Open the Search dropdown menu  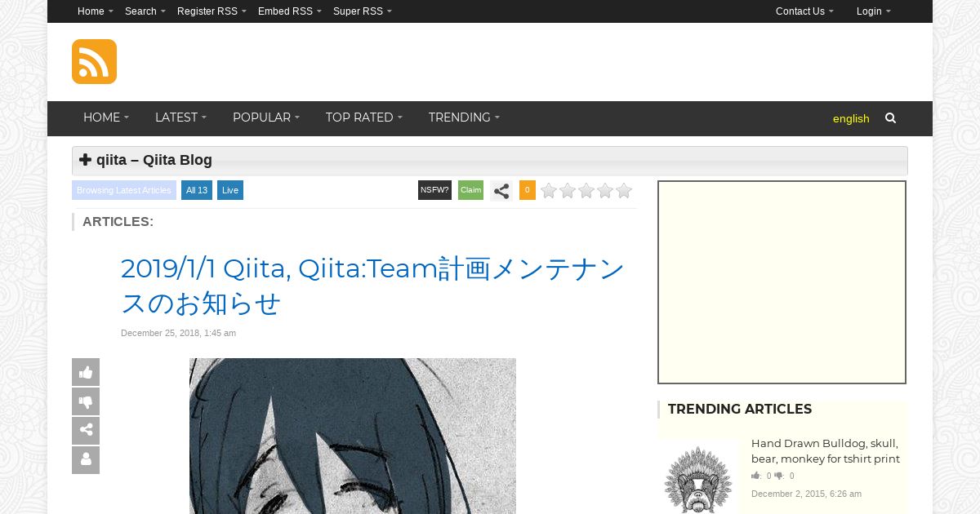pyautogui.click(x=145, y=11)
